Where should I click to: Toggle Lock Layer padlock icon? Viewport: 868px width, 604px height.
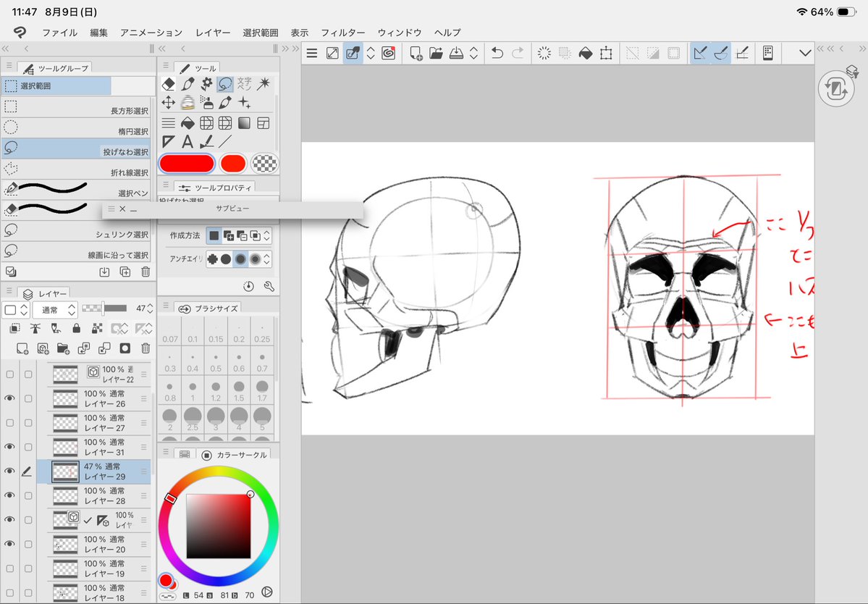[77, 328]
